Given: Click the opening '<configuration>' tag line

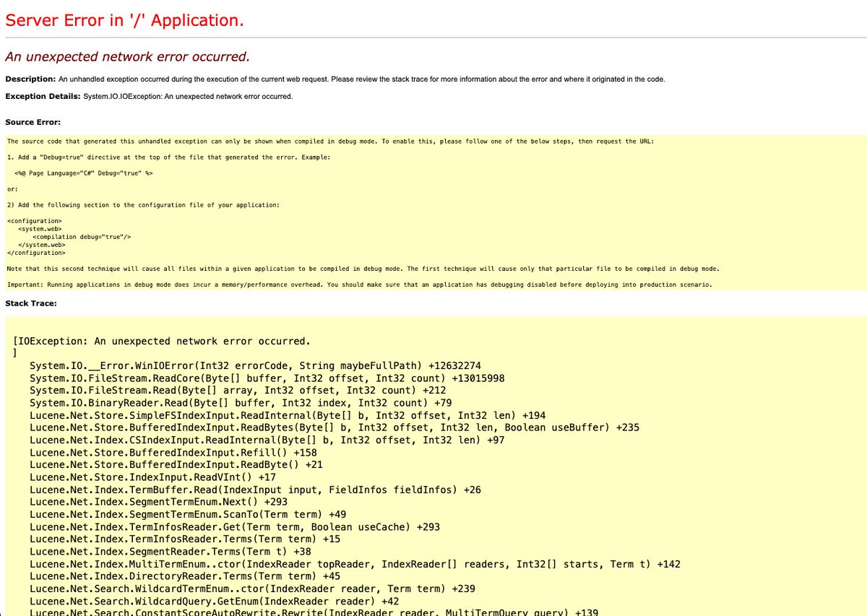Looking at the screenshot, I should click(34, 221).
